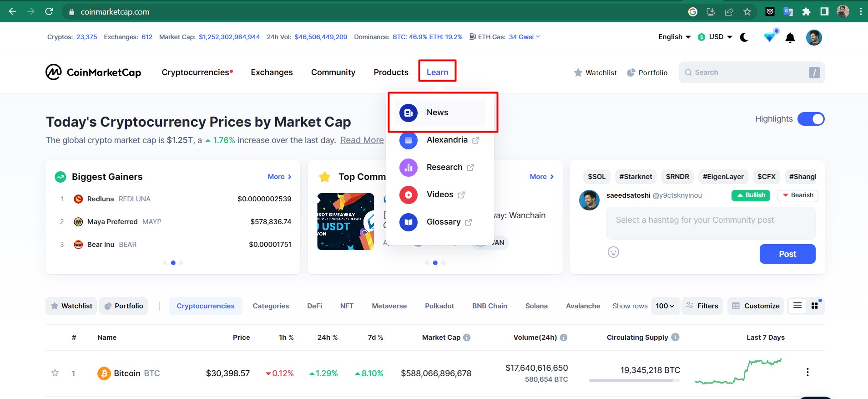868x399 pixels.
Task: Open the Filters button
Action: 702,306
